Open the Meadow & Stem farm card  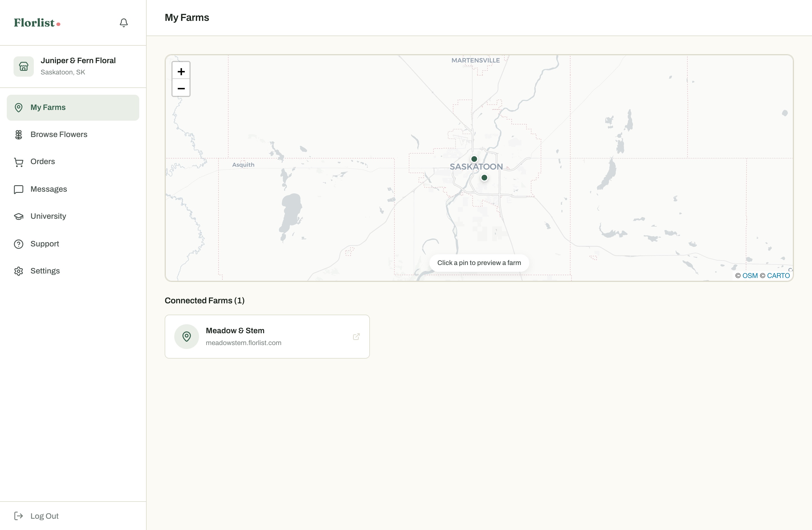pos(267,336)
